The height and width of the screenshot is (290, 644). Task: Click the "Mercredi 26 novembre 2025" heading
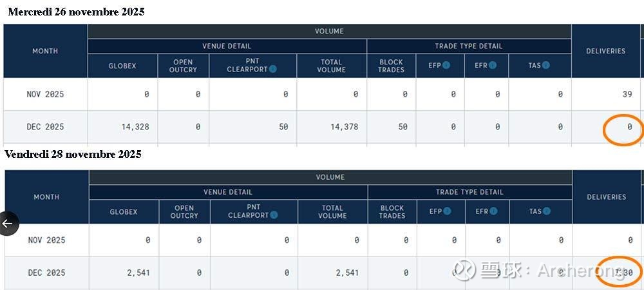pyautogui.click(x=76, y=12)
